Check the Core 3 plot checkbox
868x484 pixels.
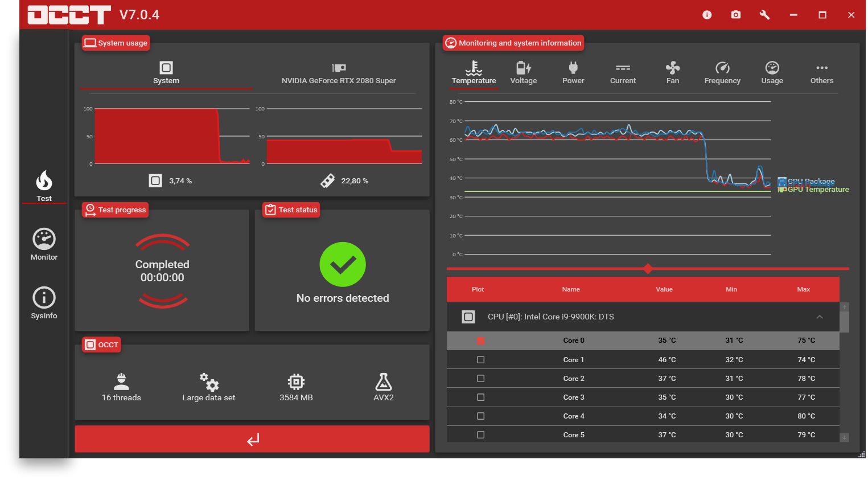click(481, 397)
